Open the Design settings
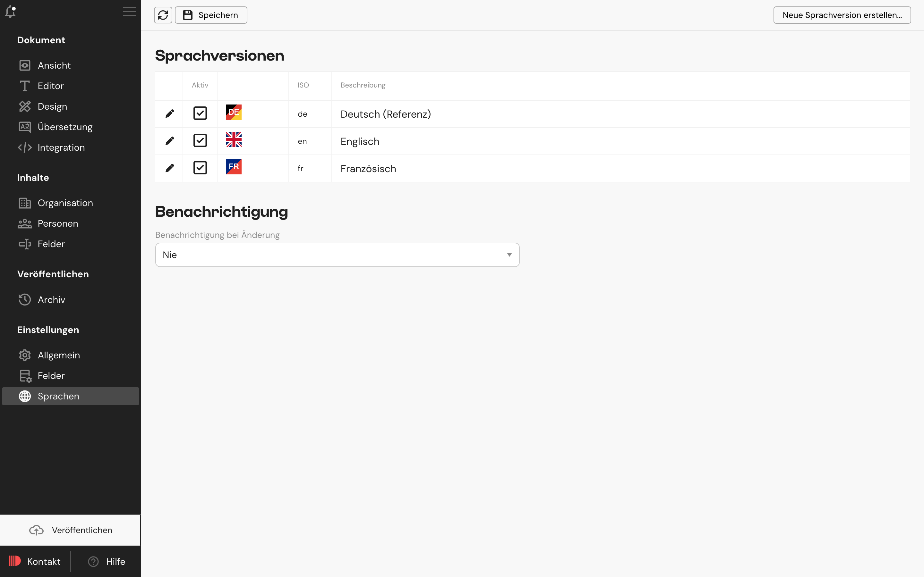The image size is (924, 577). pos(52,106)
